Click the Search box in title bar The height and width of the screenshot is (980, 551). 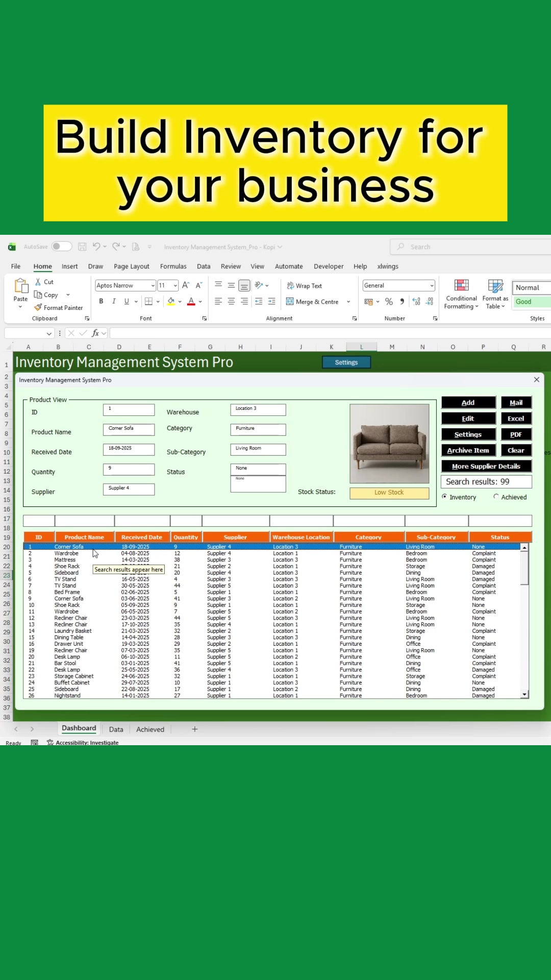[x=470, y=247]
